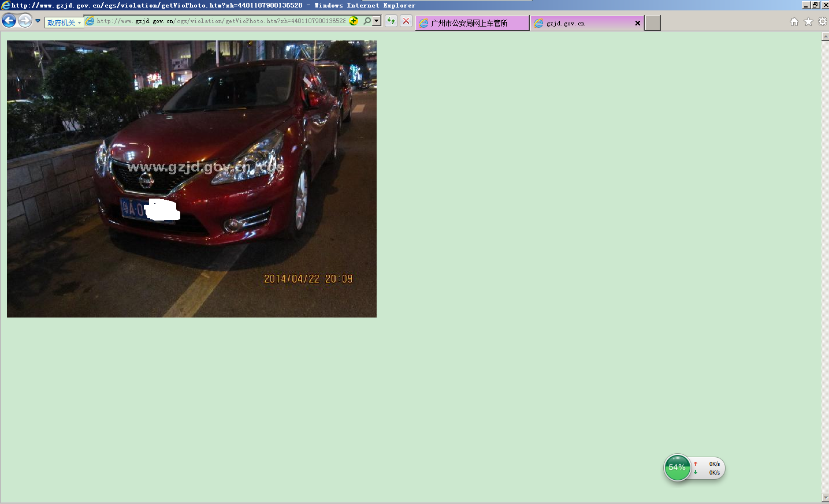
Task: Click the violation photo of the red car
Action: [x=192, y=179]
